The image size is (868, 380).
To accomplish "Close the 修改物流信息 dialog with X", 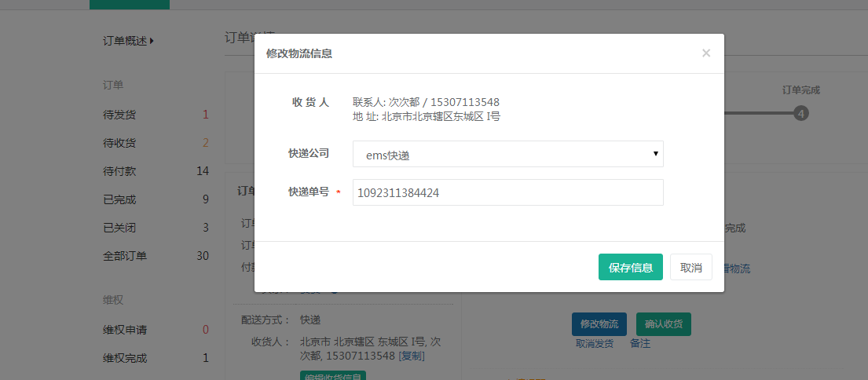I will tap(705, 53).
